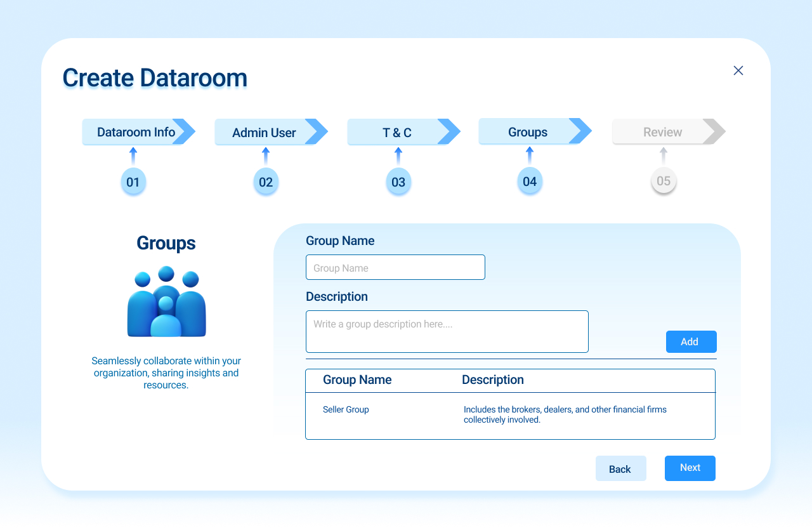
Task: Click step number 03 circle
Action: coord(398,183)
